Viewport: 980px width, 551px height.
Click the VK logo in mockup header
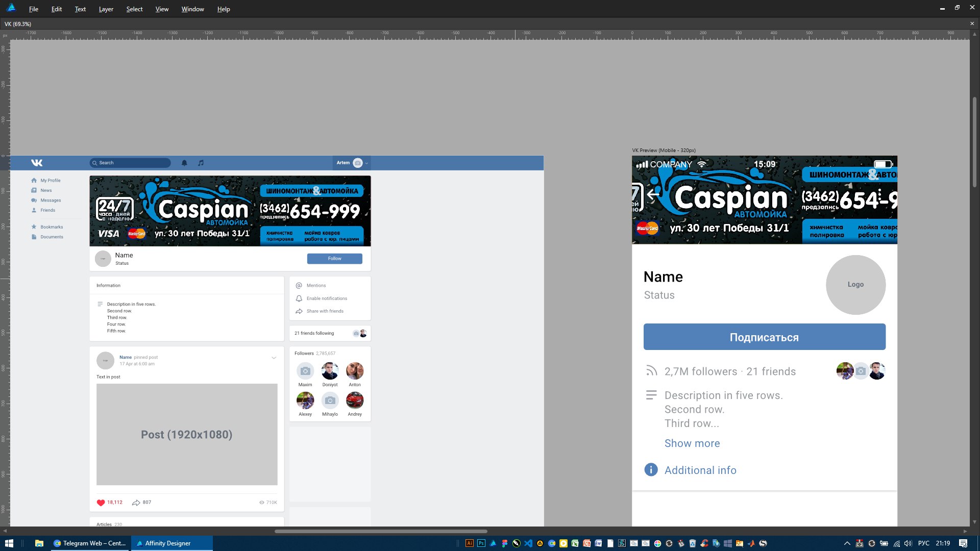37,163
